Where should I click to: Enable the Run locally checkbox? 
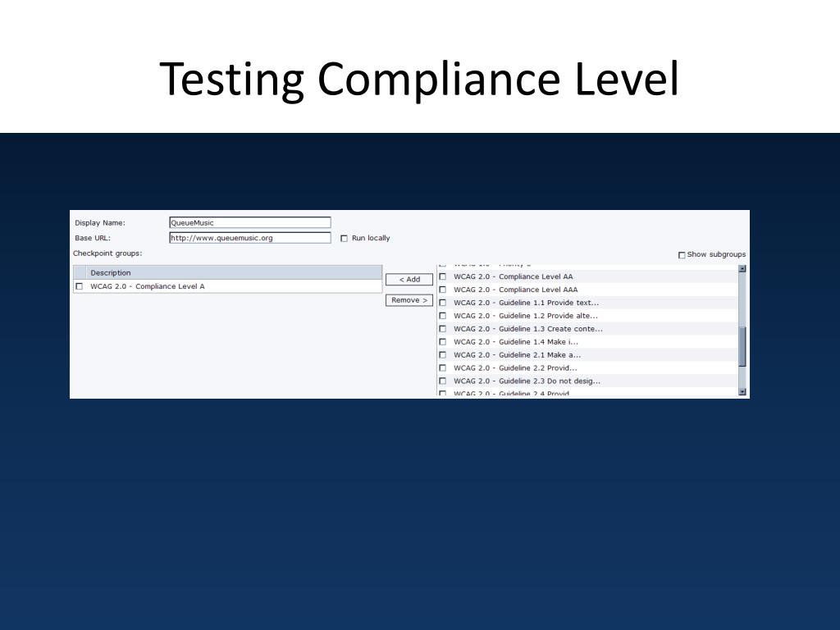[x=344, y=239]
